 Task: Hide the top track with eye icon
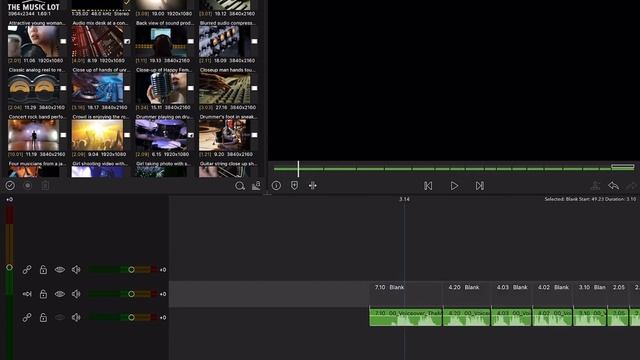(60, 270)
